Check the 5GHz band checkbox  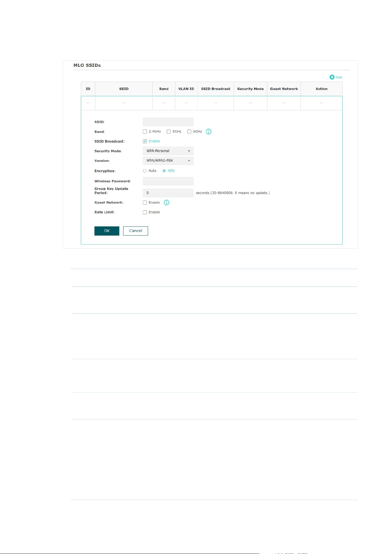click(168, 132)
